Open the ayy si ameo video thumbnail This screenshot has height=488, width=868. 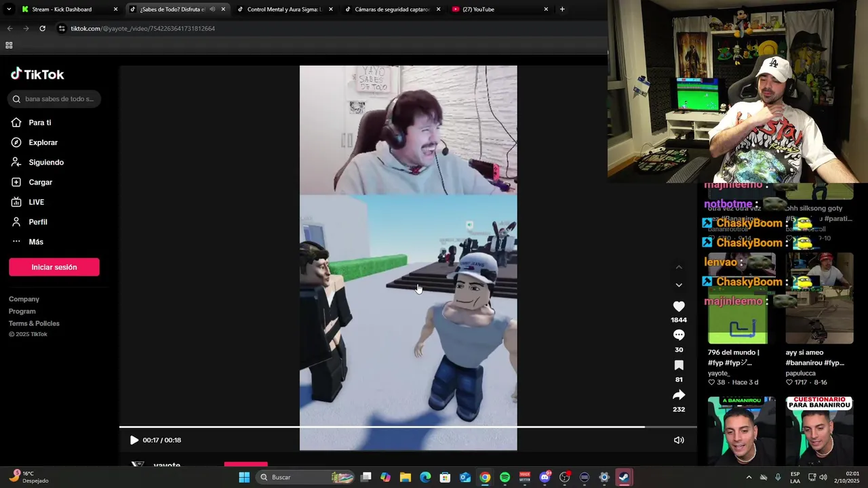pyautogui.click(x=819, y=298)
